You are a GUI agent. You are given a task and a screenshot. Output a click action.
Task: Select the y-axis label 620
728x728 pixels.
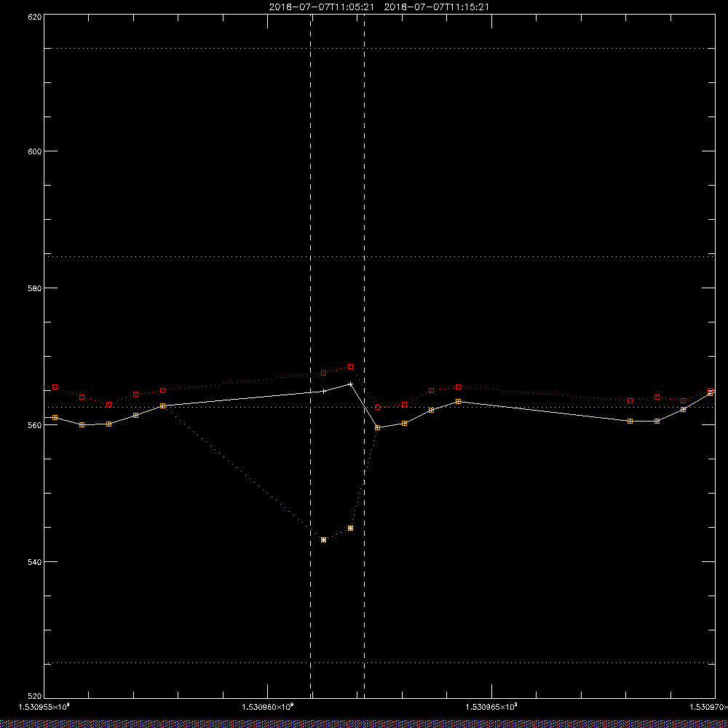35,16
